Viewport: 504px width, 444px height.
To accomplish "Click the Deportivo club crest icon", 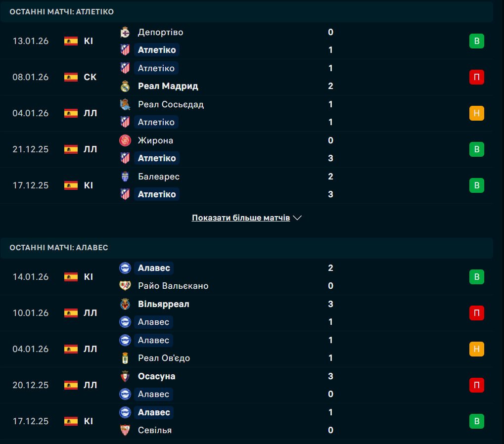I will 125,32.
